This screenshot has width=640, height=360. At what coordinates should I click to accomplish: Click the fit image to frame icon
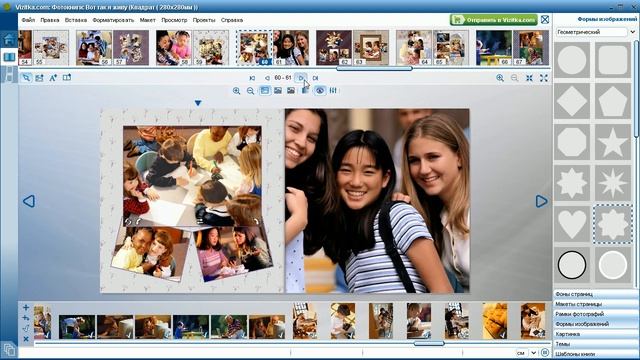(278, 91)
